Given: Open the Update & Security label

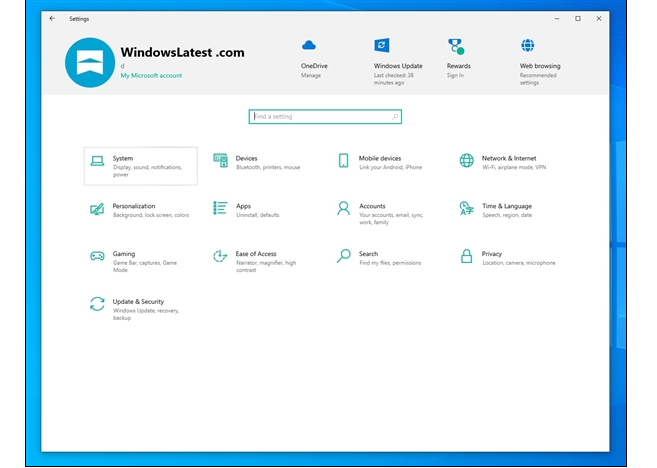Looking at the screenshot, I should (138, 302).
